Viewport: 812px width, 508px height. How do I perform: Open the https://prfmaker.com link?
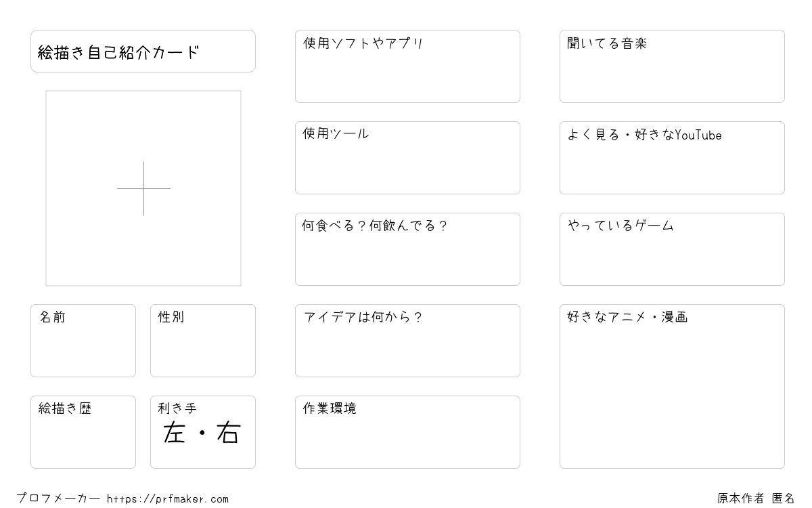pos(168,499)
